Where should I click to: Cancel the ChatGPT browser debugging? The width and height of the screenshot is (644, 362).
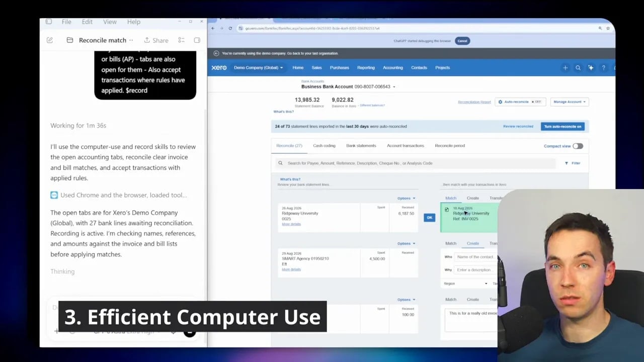[x=462, y=41]
